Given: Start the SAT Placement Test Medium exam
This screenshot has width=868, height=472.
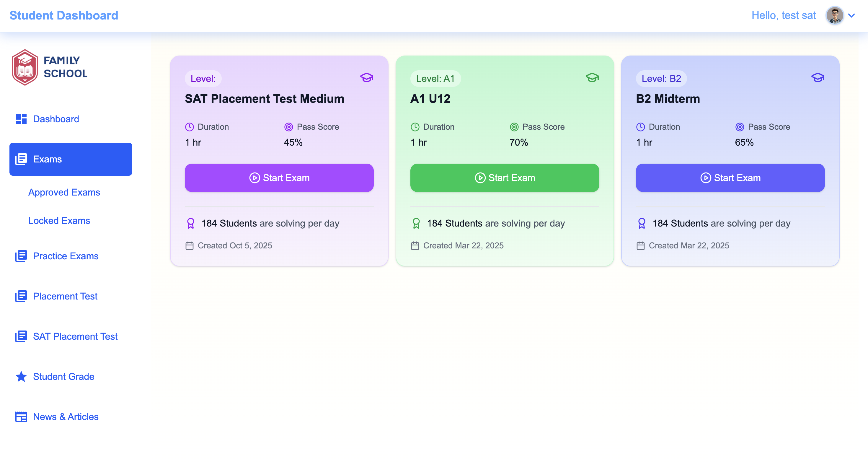Looking at the screenshot, I should point(279,178).
